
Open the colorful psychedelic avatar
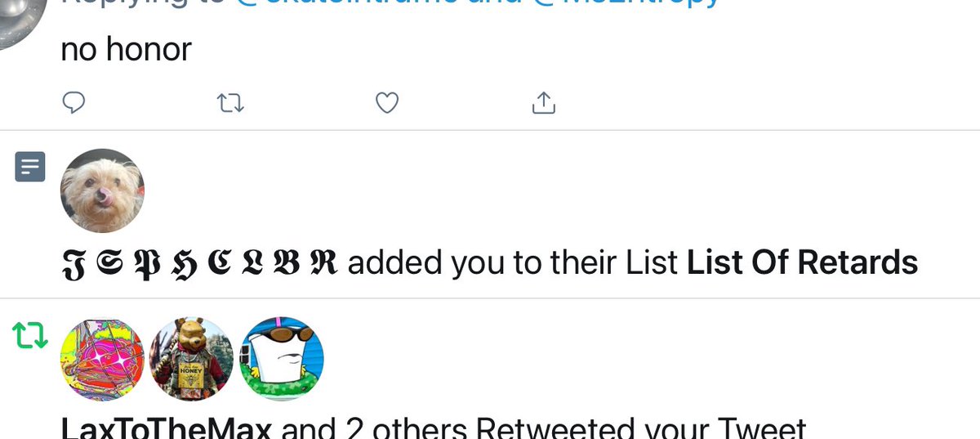102,359
